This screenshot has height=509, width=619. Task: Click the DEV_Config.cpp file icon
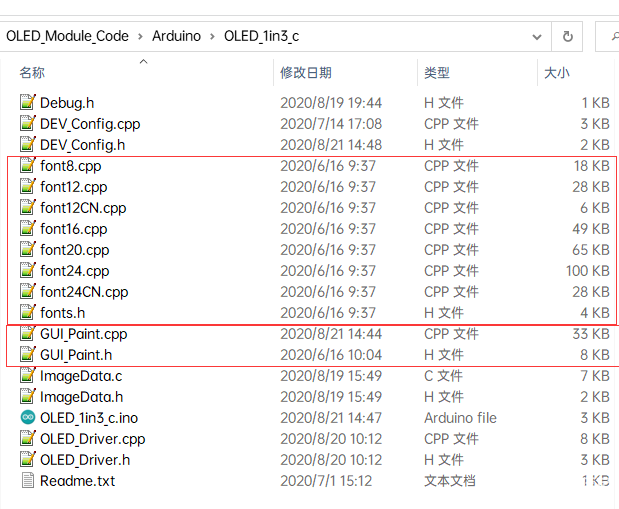point(28,123)
